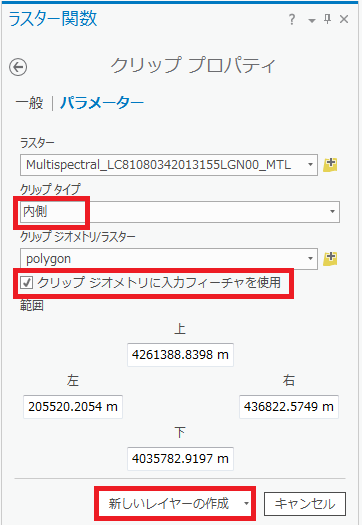Click the back arrow circle icon

[x=18, y=67]
